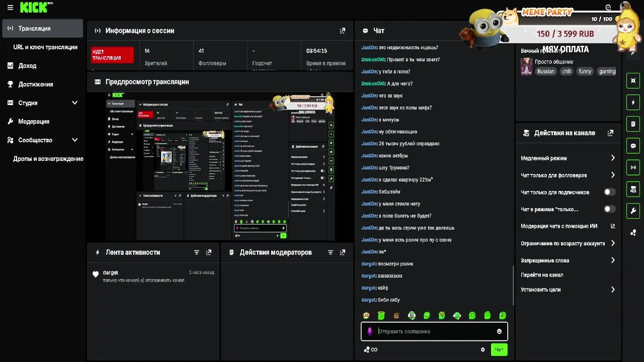The height and width of the screenshot is (362, 644).
Task: Insert the red mushroom emote
Action: pos(366,316)
